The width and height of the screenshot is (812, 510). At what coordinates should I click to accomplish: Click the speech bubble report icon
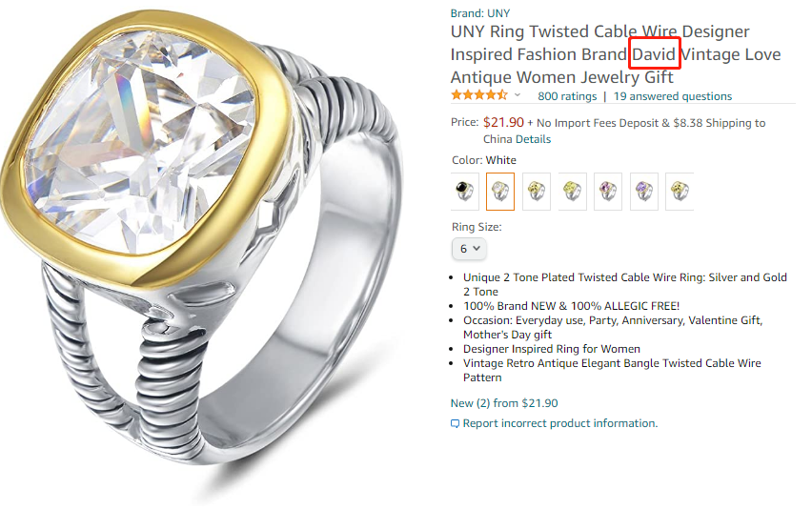(x=456, y=423)
